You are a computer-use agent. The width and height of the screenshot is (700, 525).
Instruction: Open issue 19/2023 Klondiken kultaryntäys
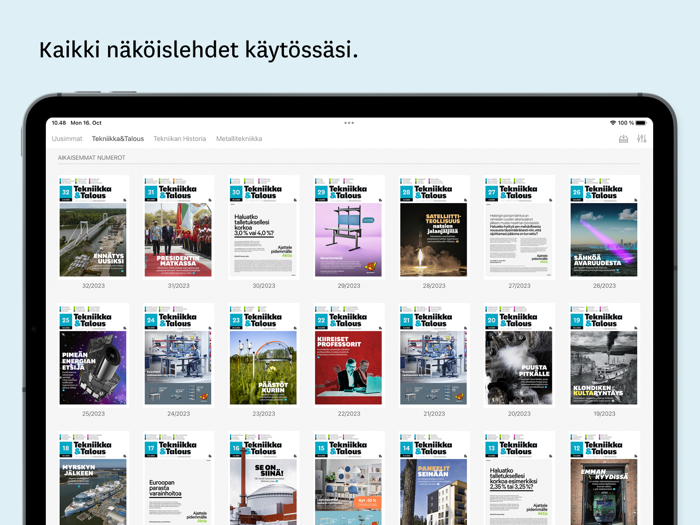(x=604, y=355)
